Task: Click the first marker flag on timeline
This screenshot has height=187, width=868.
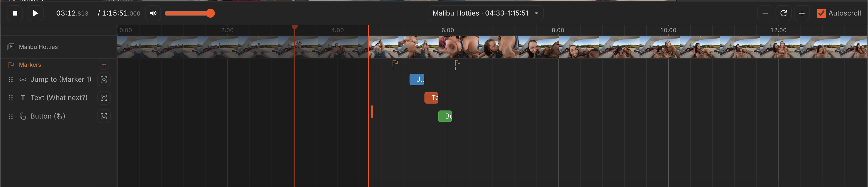Action: coord(395,64)
